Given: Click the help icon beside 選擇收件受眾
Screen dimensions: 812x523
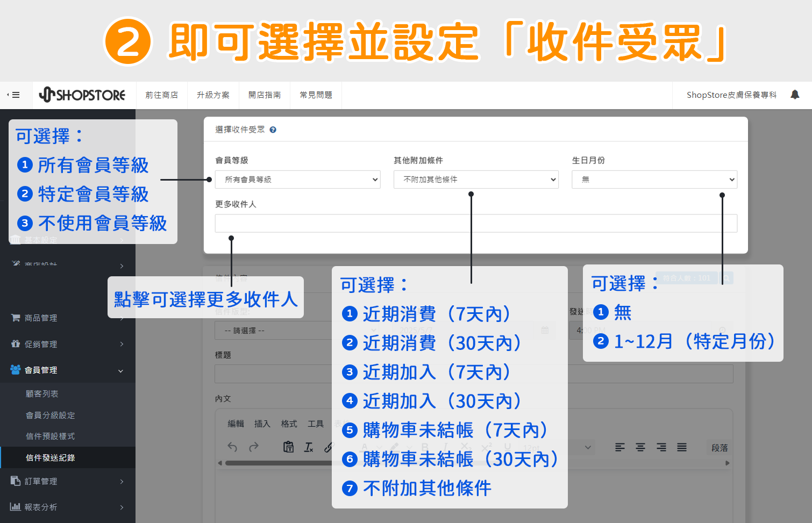Looking at the screenshot, I should click(x=273, y=130).
